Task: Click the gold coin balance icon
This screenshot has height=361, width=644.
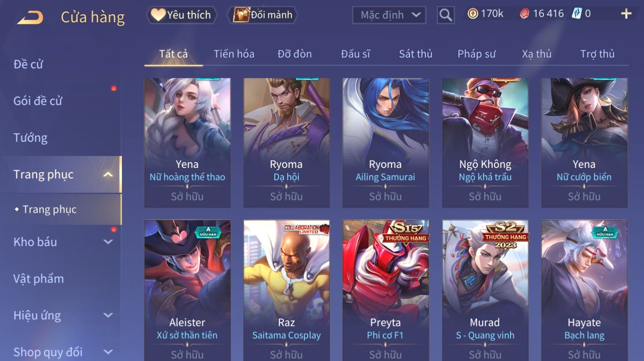Action: tap(472, 14)
